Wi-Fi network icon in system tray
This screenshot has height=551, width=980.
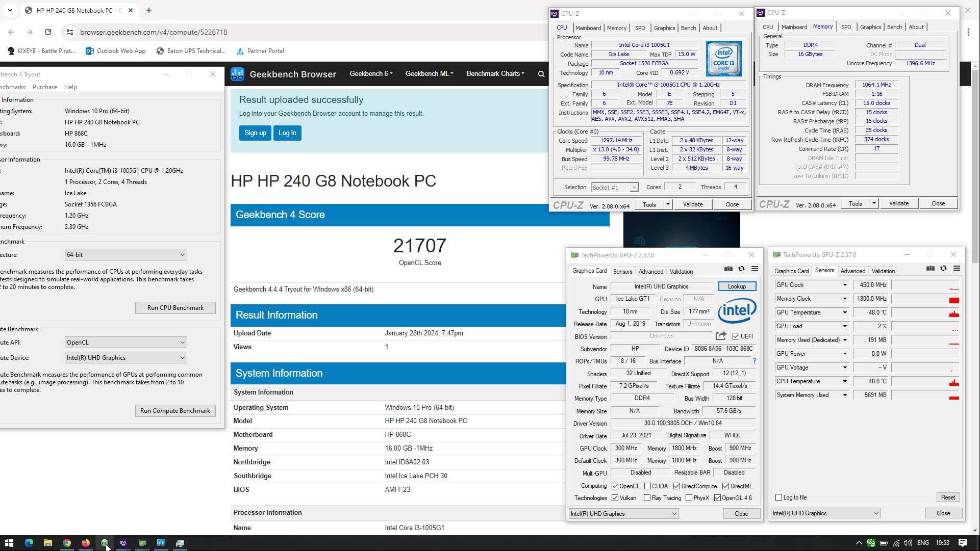click(x=896, y=543)
